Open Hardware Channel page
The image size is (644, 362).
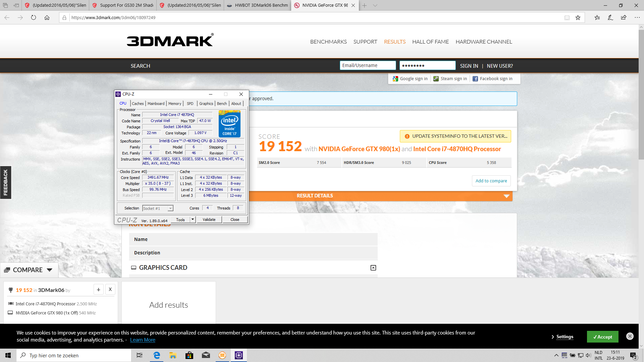tap(484, 42)
